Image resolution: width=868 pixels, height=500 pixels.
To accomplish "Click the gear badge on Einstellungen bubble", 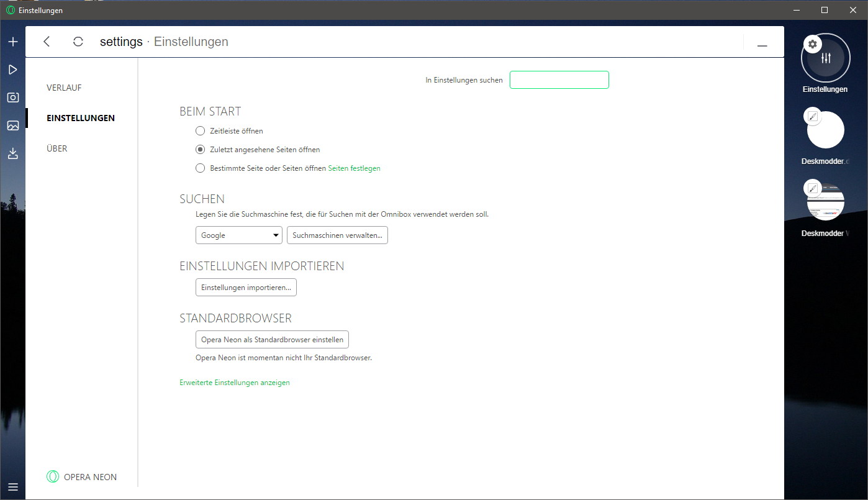I will click(x=813, y=44).
